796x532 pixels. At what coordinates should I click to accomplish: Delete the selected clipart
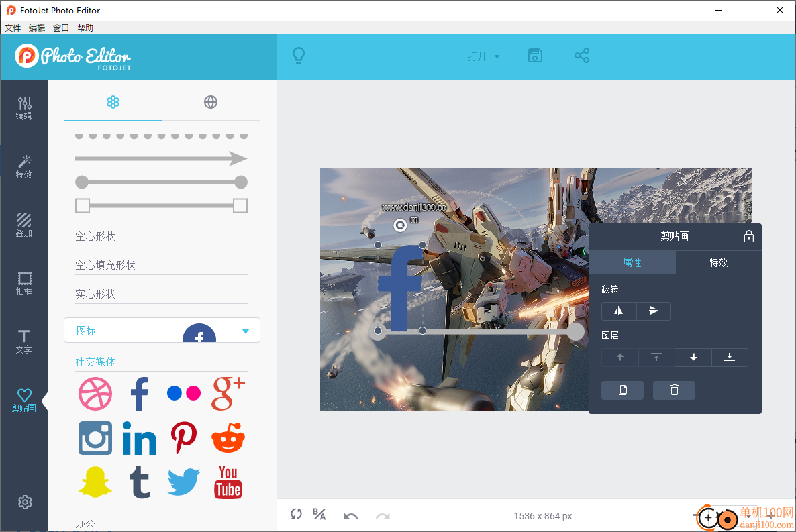coord(674,390)
